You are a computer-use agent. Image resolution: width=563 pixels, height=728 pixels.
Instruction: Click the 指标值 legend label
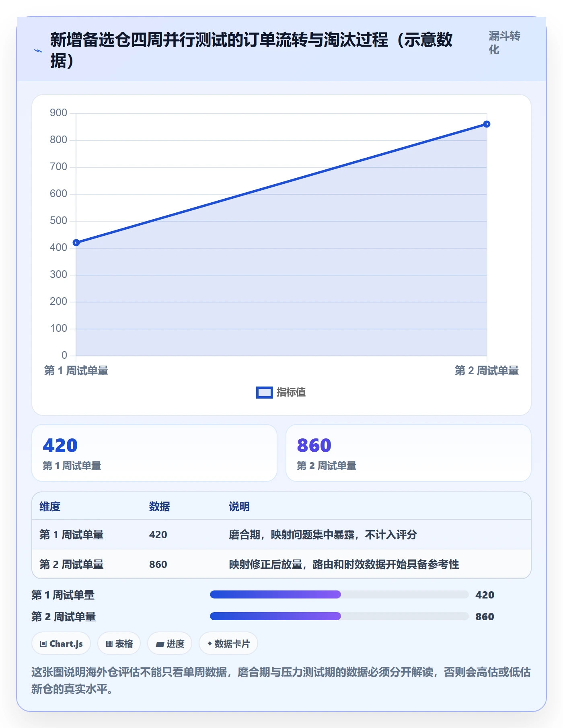291,392
